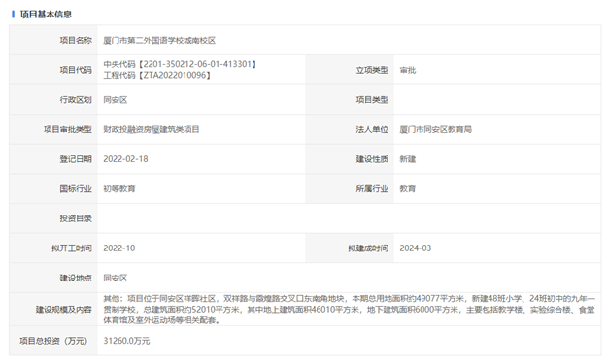
Task: Click the 国标行业 label
Action: [76, 188]
